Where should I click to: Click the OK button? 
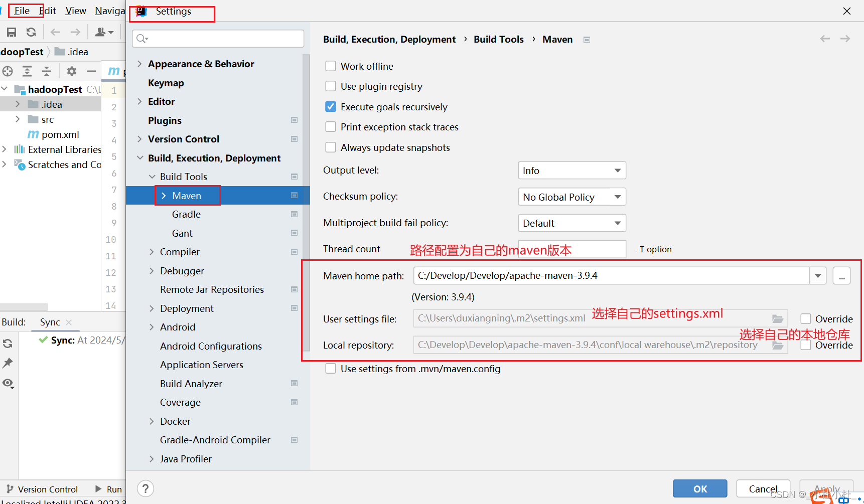pos(700,489)
